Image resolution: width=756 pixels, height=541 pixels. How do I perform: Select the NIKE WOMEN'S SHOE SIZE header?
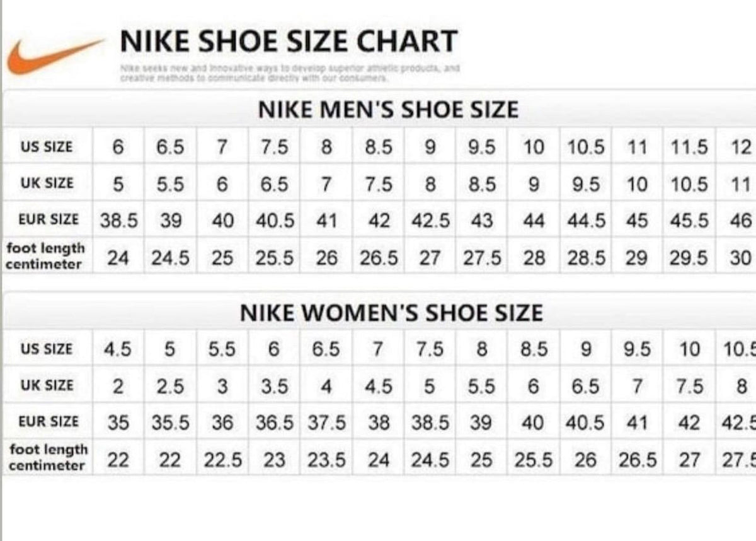click(x=391, y=313)
